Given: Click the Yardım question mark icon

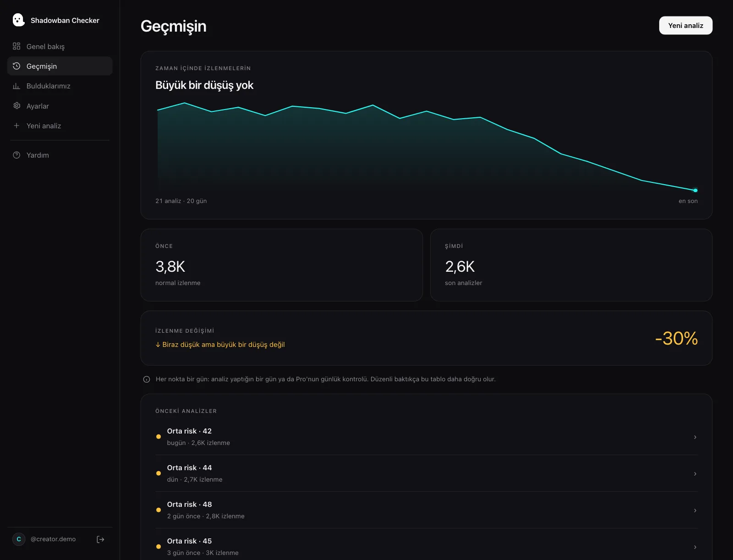Looking at the screenshot, I should click(16, 155).
